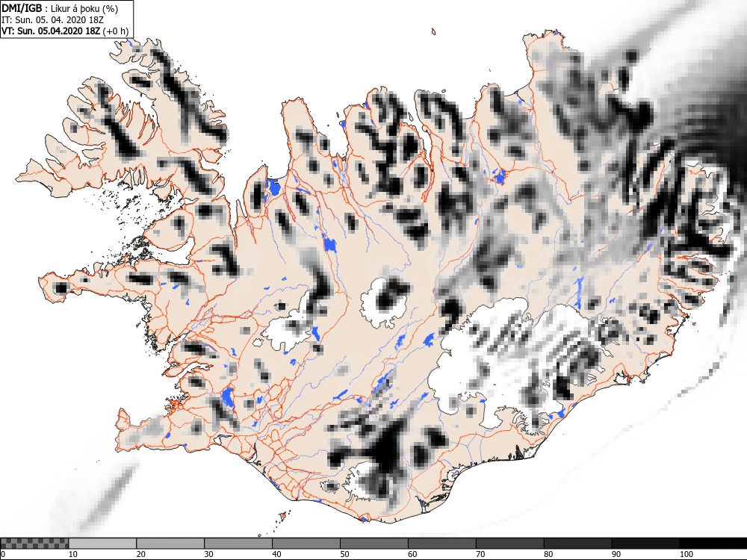This screenshot has width=747, height=560.
Task: Click the 50-60 percent legend swatch
Action: [374, 544]
